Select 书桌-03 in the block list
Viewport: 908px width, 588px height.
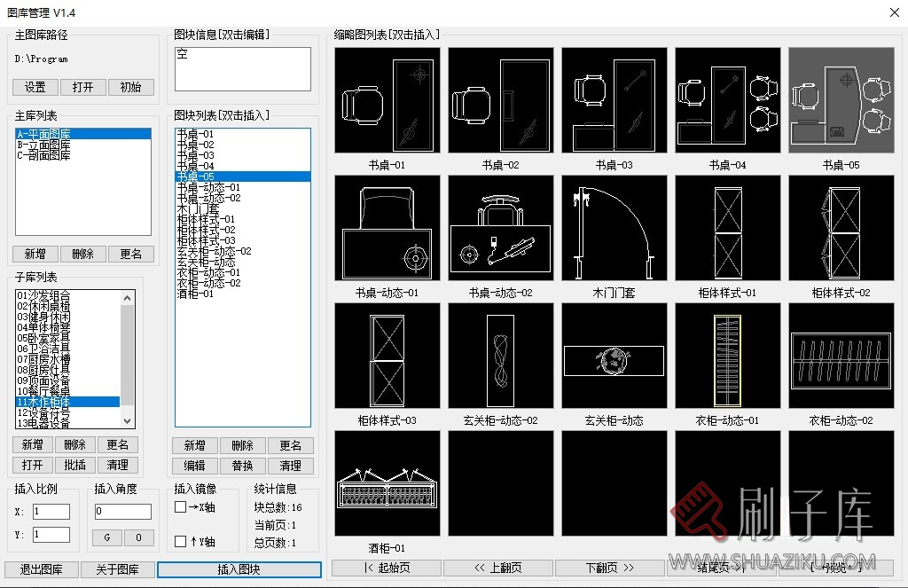pos(197,154)
